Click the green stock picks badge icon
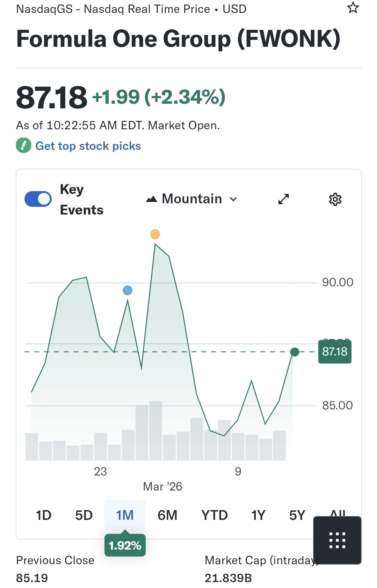This screenshot has height=588, width=377. 23,145
